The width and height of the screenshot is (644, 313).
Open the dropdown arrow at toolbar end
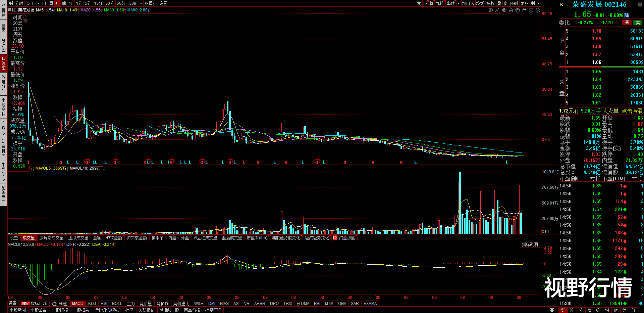539,3
